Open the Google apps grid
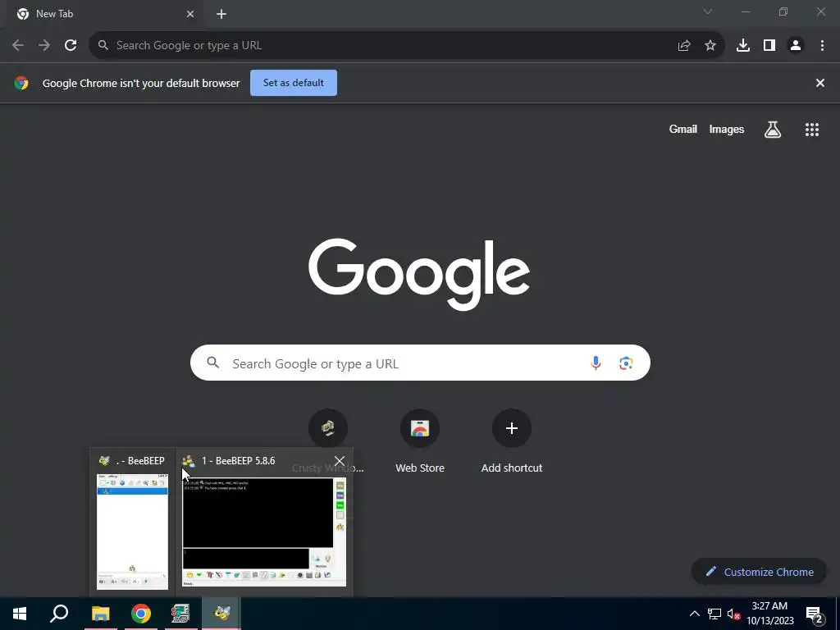The image size is (840, 630). click(812, 129)
